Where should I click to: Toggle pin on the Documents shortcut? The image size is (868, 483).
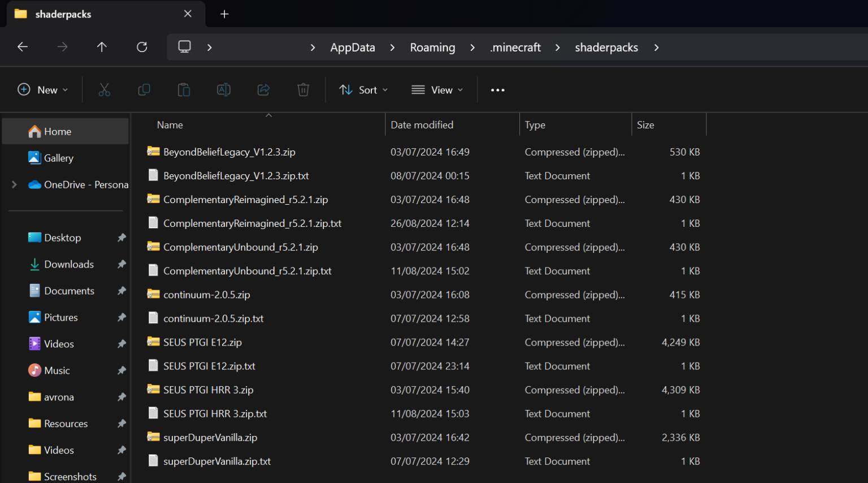click(121, 291)
